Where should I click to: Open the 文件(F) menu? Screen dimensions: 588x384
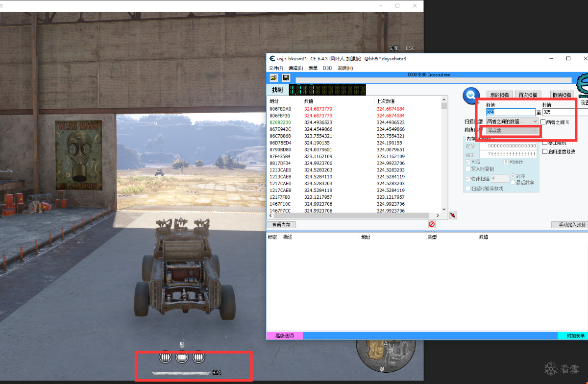tap(276, 68)
